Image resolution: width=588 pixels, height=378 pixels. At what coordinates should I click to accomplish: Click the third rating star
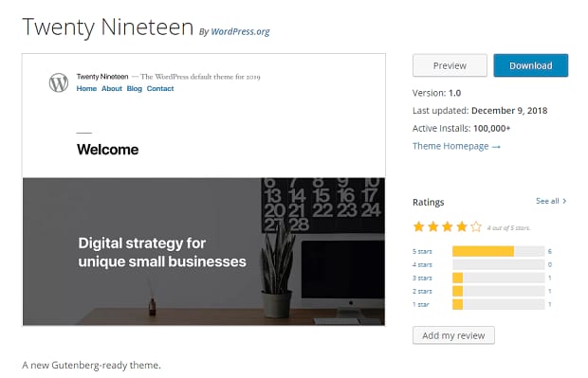coord(447,226)
